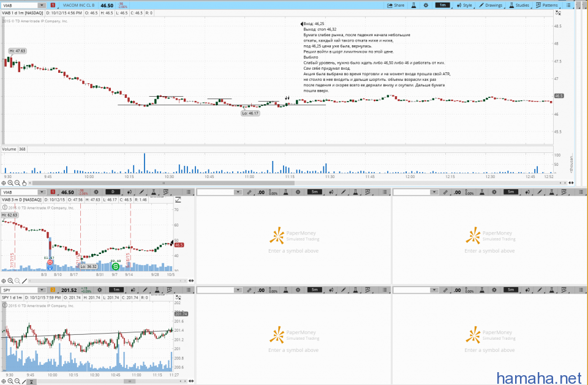588x385 pixels.
Task: Open studies flask on SPY chart toolbar
Action: click(x=157, y=290)
